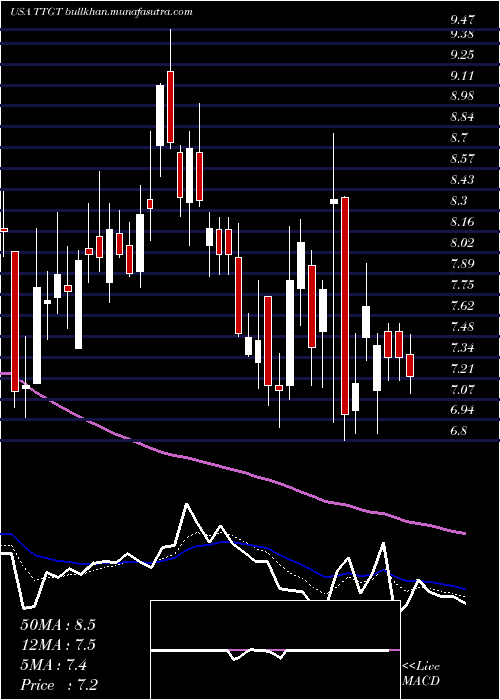Click the 8.7 price axis label
This screenshot has height=700, width=500.
tap(459, 138)
